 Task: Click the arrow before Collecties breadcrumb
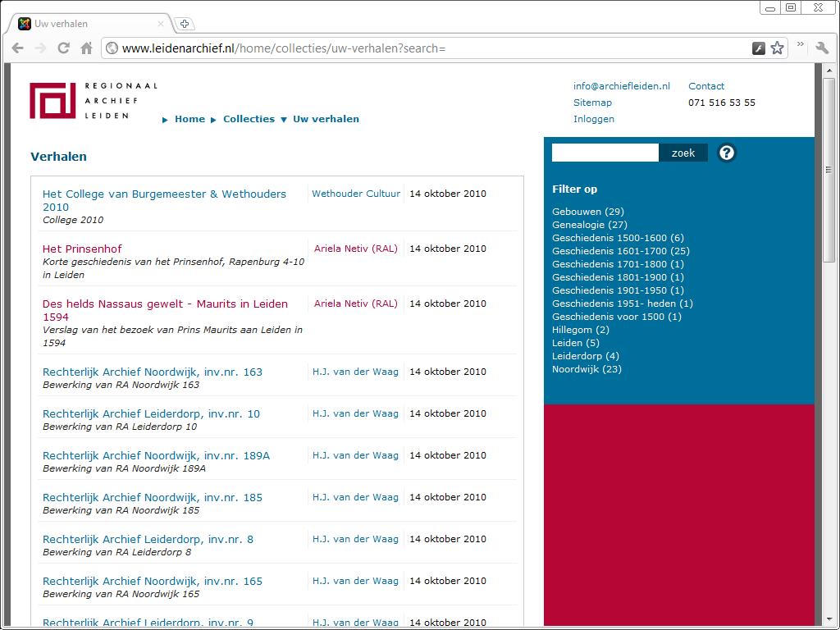pos(213,120)
